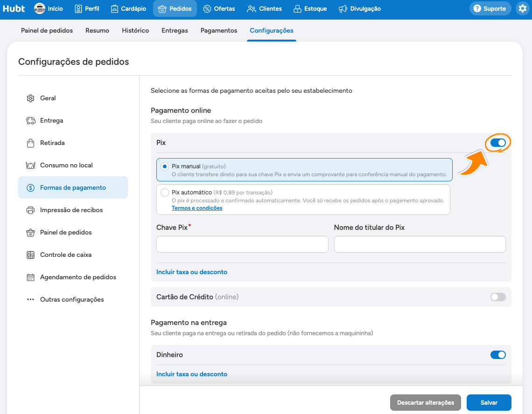Select the Pix manual radio option
Viewport: 532px width, 414px height.
(x=165, y=166)
